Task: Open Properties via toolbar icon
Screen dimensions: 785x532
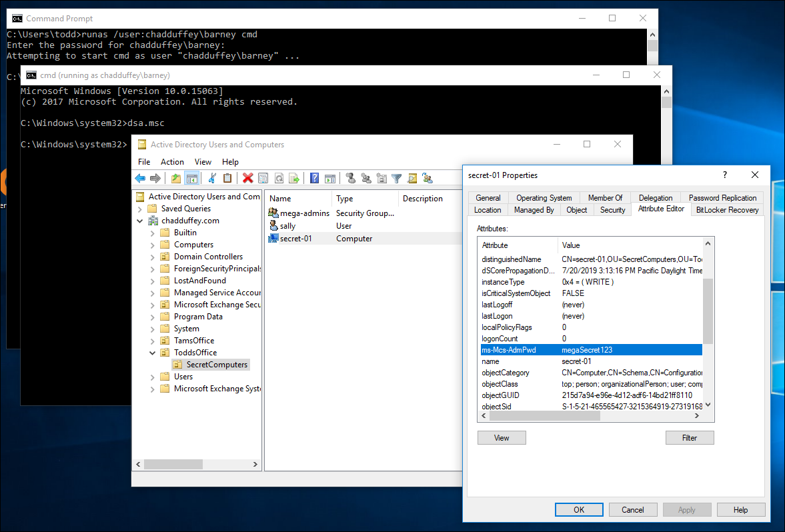Action: (x=263, y=178)
